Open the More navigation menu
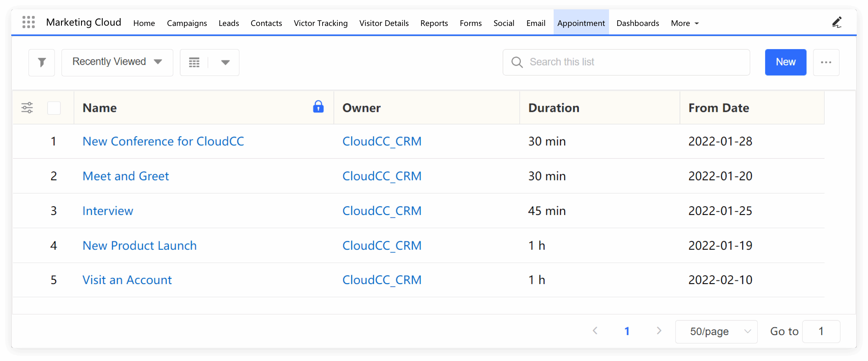 (x=685, y=23)
